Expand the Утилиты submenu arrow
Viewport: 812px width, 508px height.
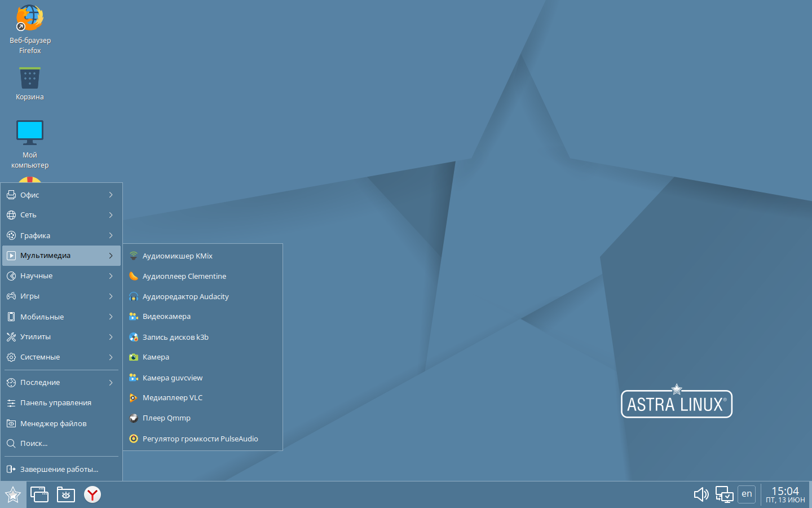(111, 337)
